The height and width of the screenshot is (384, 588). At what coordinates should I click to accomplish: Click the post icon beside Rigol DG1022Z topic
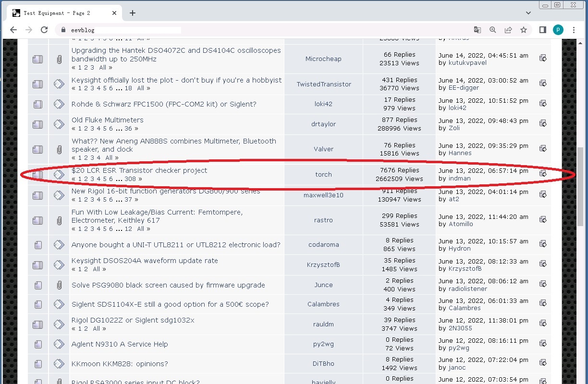(x=59, y=324)
